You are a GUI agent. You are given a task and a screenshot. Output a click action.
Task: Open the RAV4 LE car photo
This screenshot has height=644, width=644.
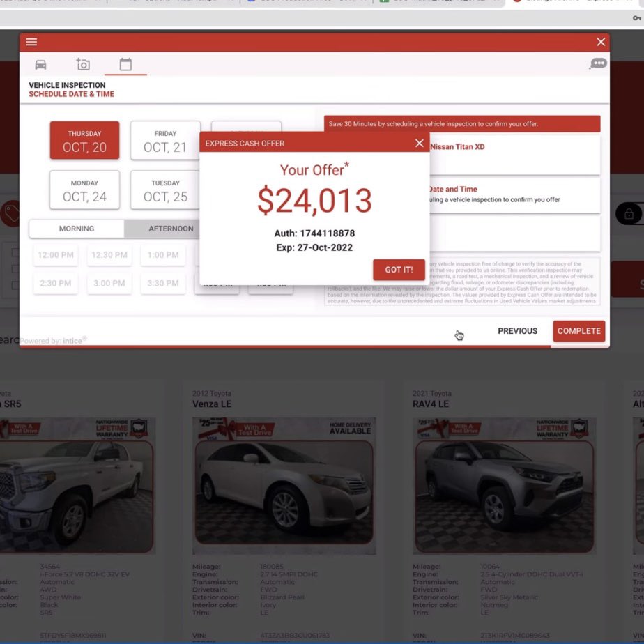click(505, 486)
